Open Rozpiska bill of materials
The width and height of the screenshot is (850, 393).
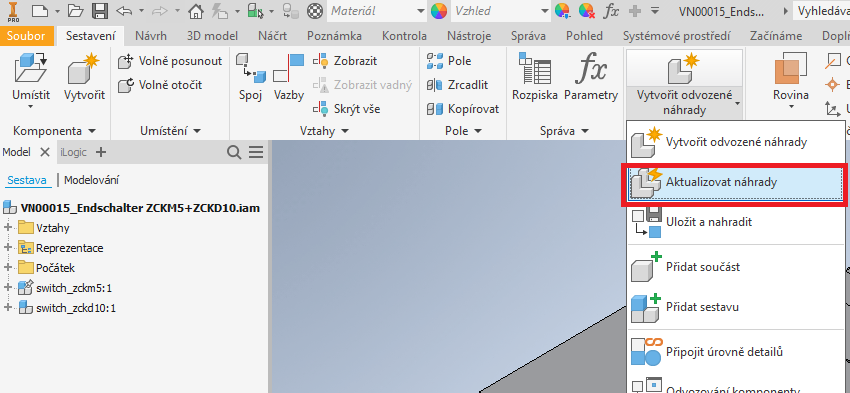coord(535,78)
